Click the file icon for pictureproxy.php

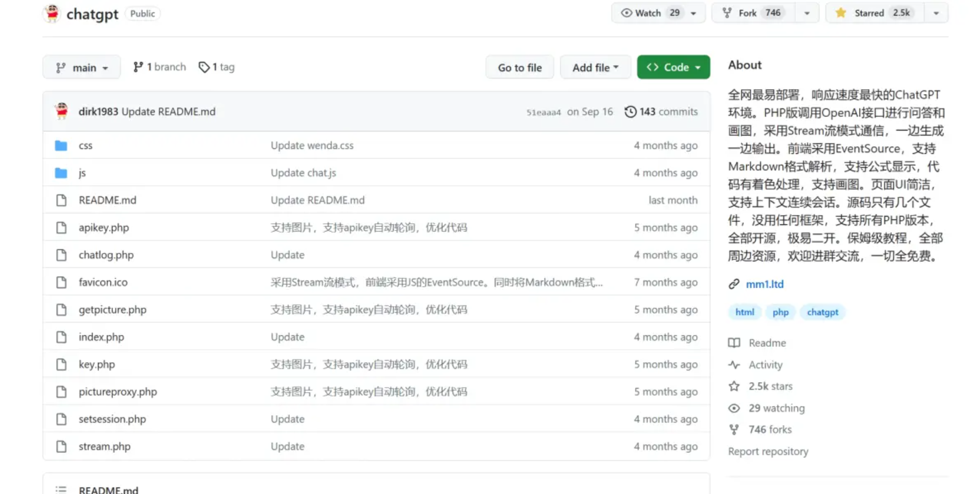point(61,392)
